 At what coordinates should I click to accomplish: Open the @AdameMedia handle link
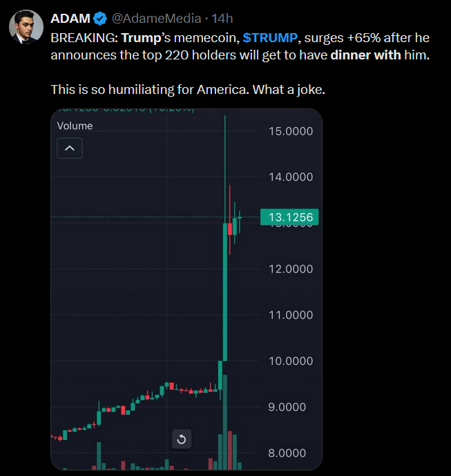tap(156, 19)
